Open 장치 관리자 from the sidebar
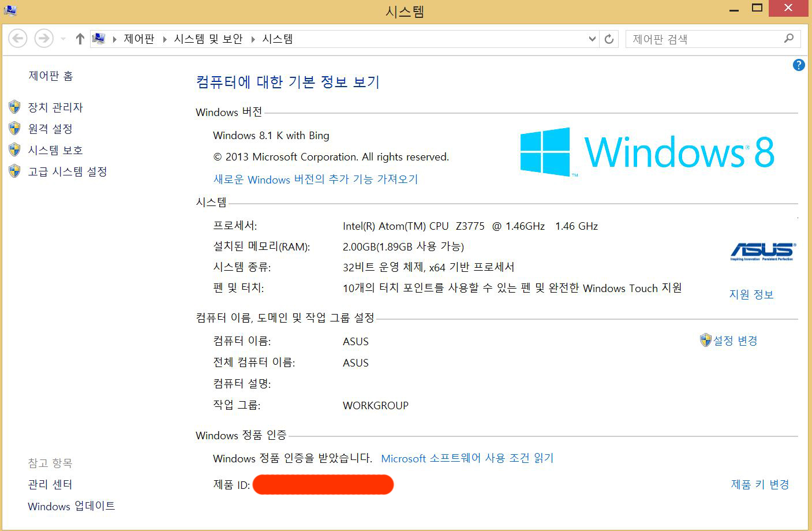 tap(55, 107)
